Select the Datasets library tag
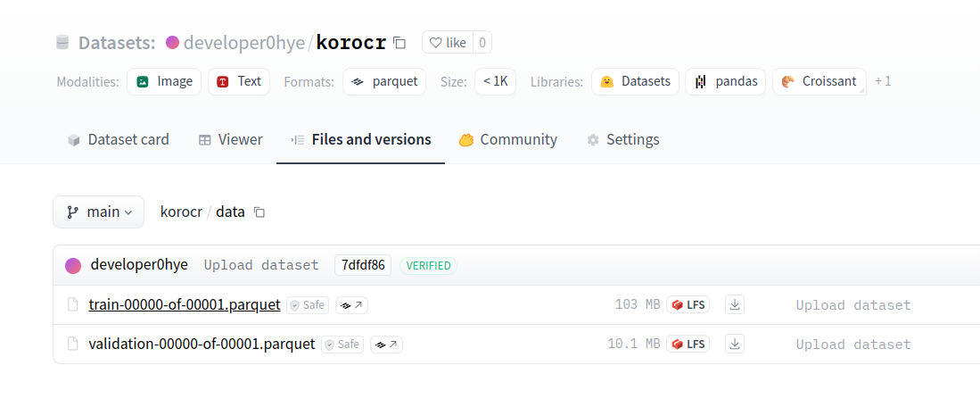This screenshot has width=980, height=407. coord(635,81)
